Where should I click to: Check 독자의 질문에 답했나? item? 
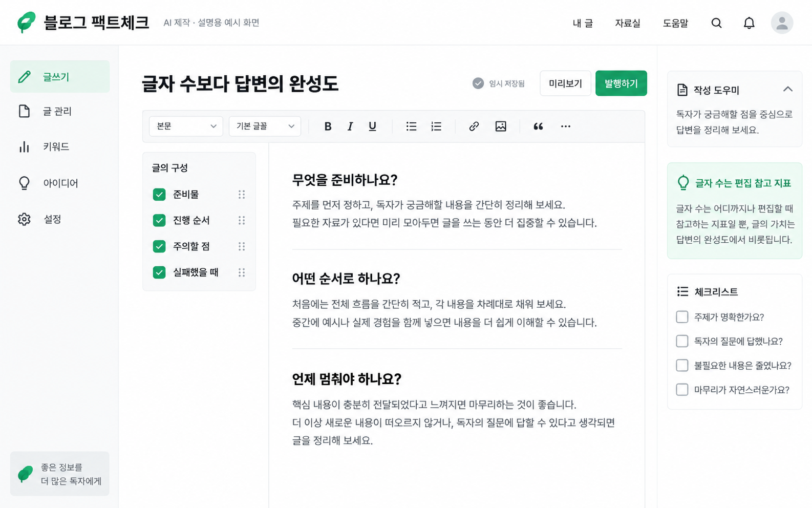(x=682, y=341)
